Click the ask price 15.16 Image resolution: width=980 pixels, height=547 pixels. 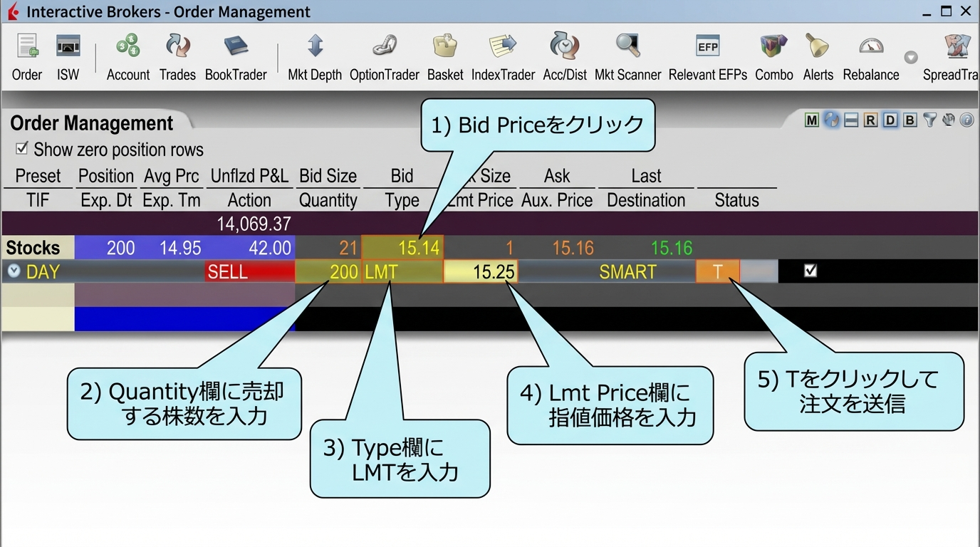[x=573, y=248]
